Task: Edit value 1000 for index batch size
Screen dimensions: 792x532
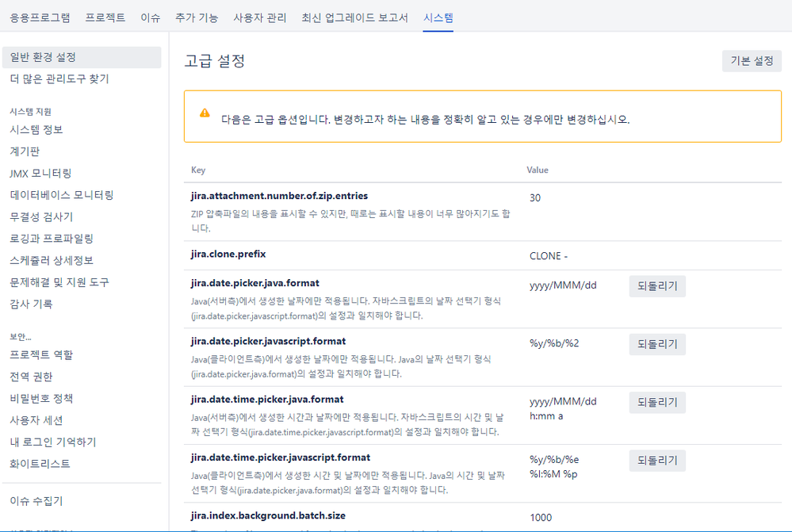Action: 541,518
